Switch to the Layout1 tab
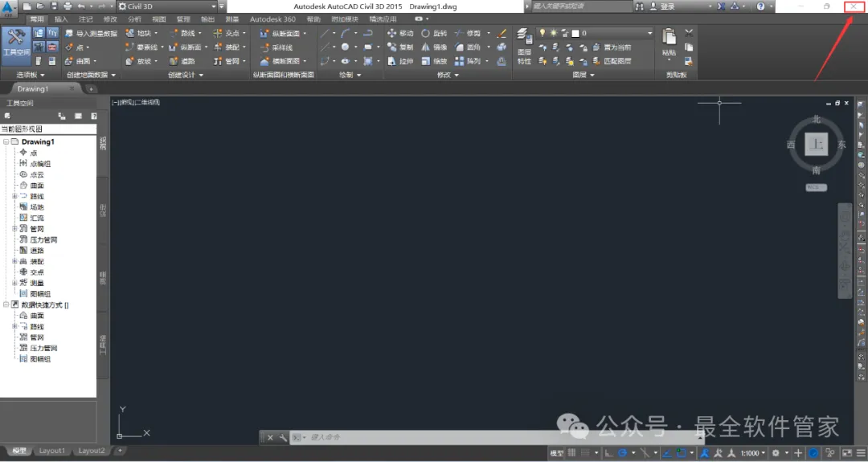868x462 pixels. [51, 451]
